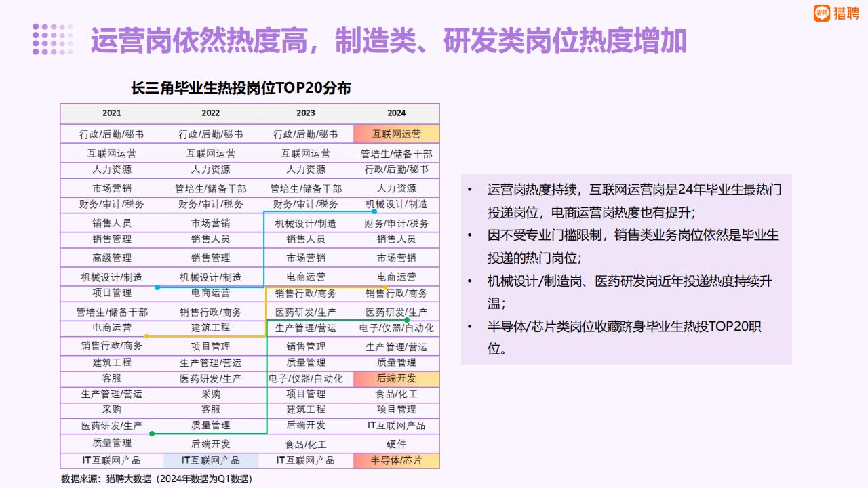Click the highlighted 后端开发 cell under 2024
The width and height of the screenshot is (868, 488).
[397, 379]
